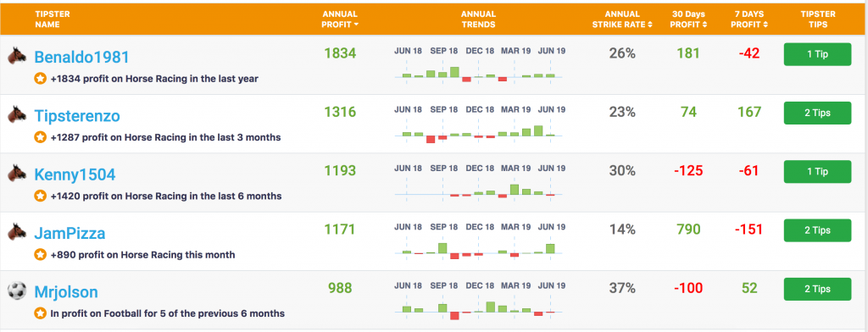Click Tipsterenzo's annual trends bar chart

[x=479, y=135]
